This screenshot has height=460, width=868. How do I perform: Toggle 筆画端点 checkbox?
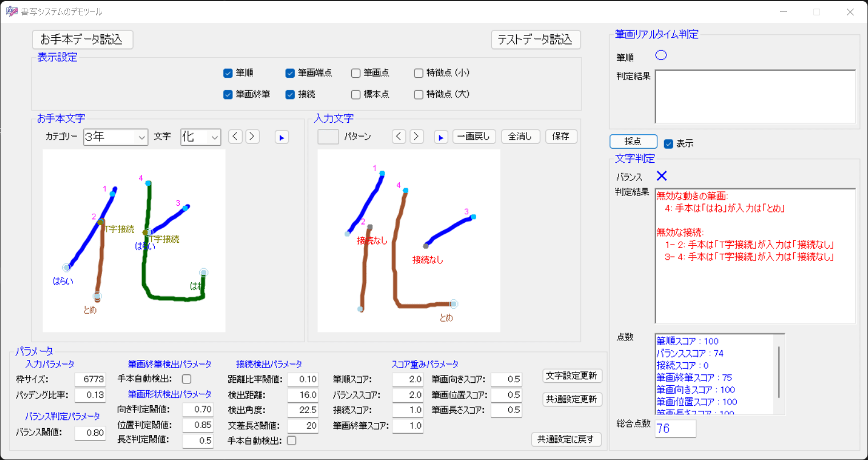click(x=290, y=73)
